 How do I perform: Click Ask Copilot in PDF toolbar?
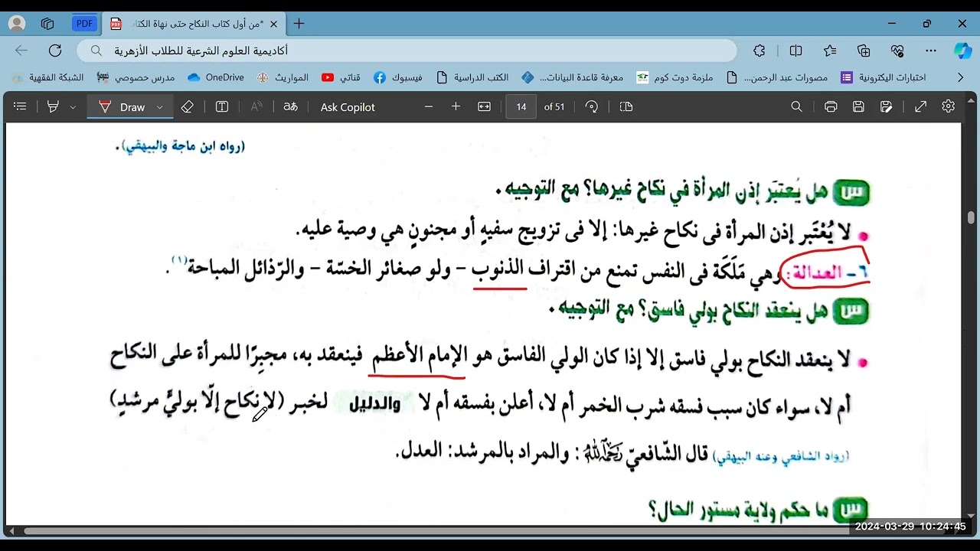348,107
